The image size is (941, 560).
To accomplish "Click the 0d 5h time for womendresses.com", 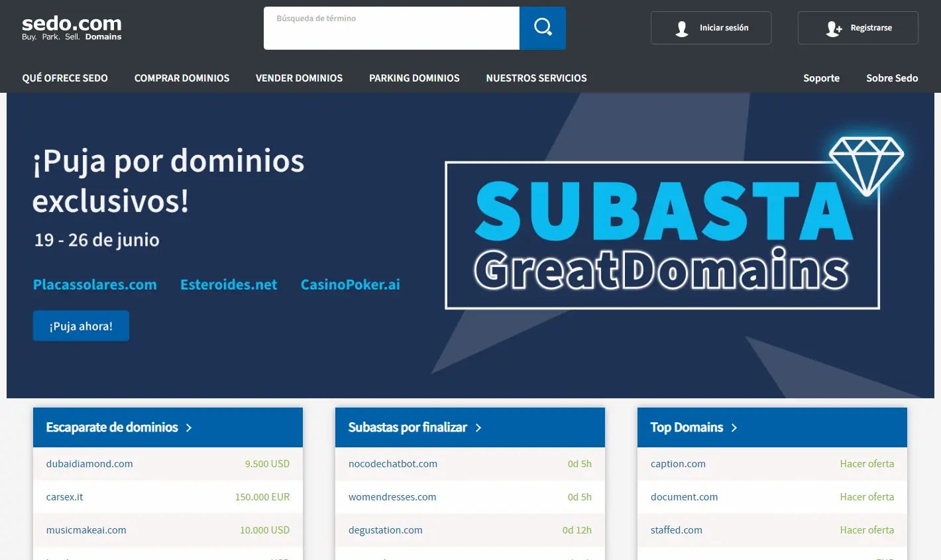I will pos(580,497).
